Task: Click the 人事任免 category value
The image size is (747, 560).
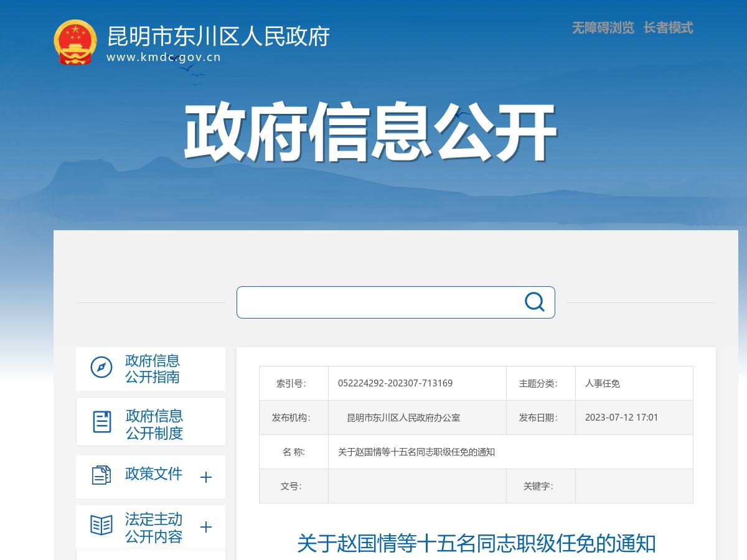Action: point(603,383)
